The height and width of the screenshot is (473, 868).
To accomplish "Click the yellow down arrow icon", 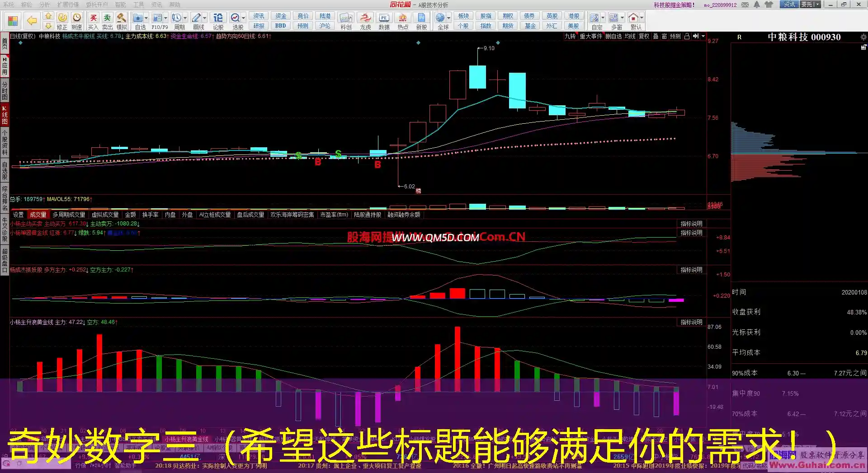I will (48, 26).
